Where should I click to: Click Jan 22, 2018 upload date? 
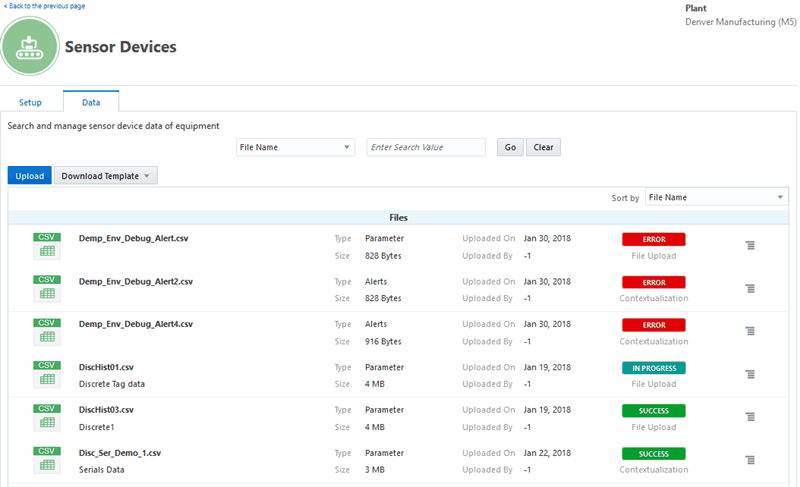[x=547, y=453]
